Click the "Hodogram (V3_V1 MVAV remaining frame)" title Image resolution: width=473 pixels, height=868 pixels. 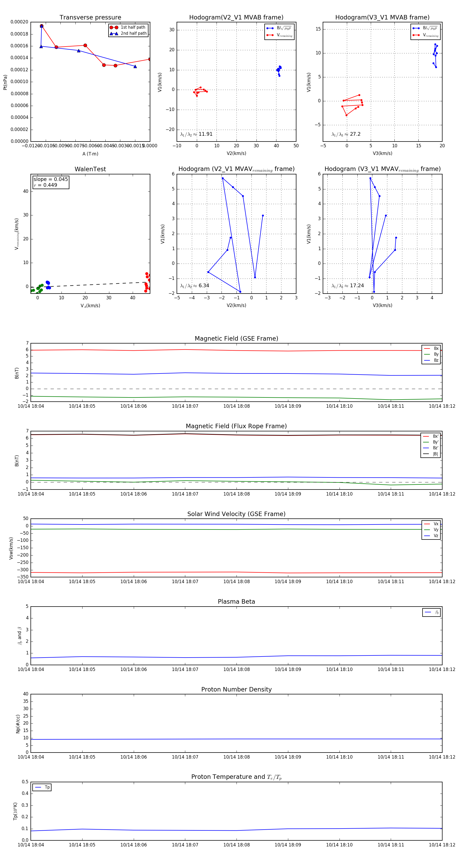pos(382,169)
